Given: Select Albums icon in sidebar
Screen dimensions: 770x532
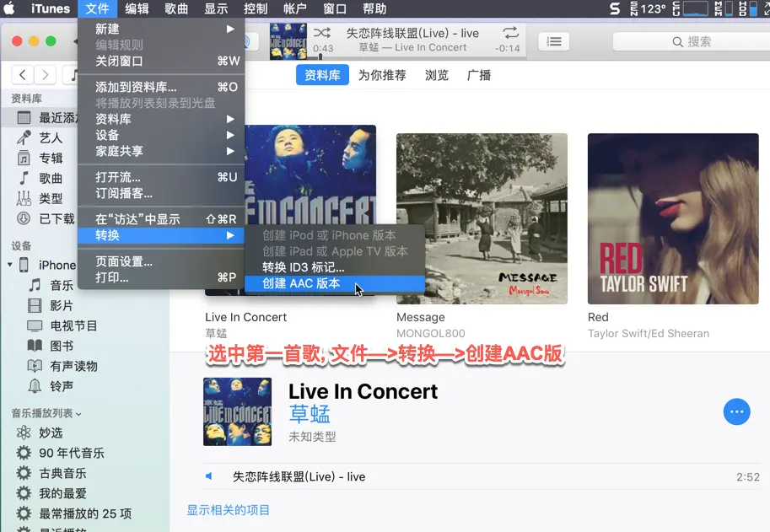Looking at the screenshot, I should 24,158.
